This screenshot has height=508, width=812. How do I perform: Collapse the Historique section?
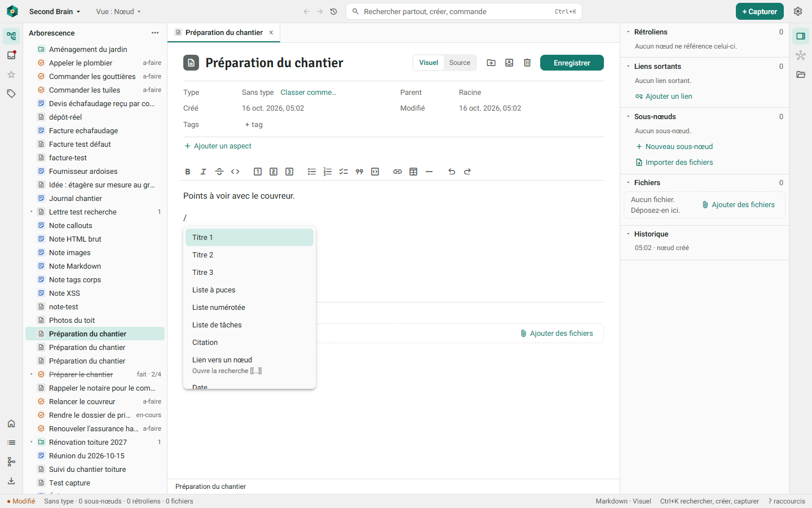click(x=628, y=234)
